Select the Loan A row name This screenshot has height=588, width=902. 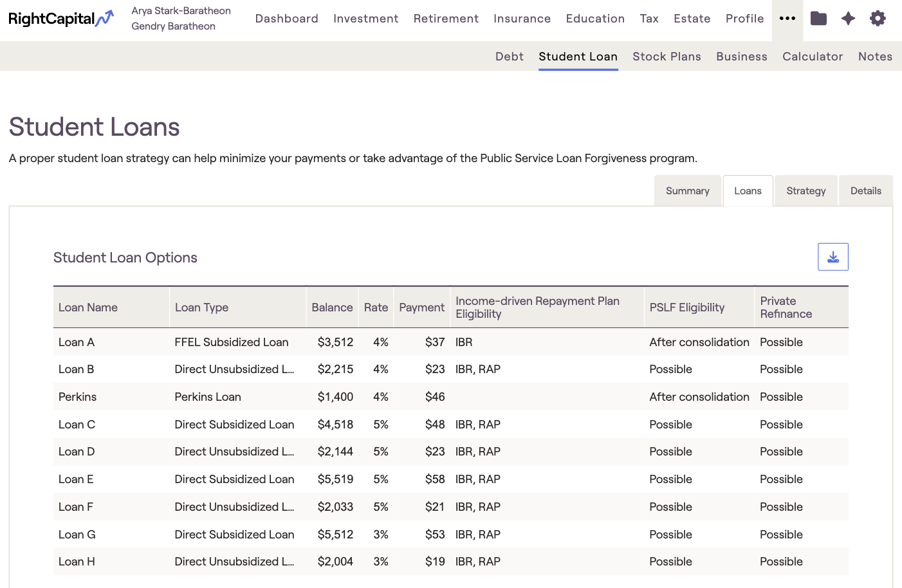(77, 342)
